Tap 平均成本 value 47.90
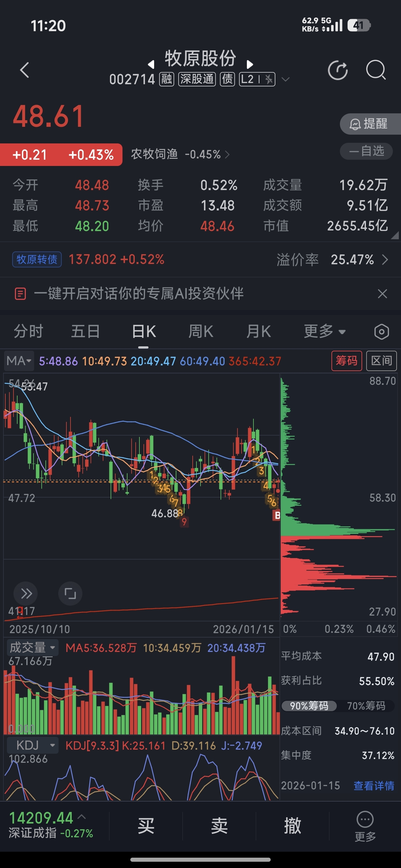Image resolution: width=401 pixels, height=868 pixels. point(381,657)
